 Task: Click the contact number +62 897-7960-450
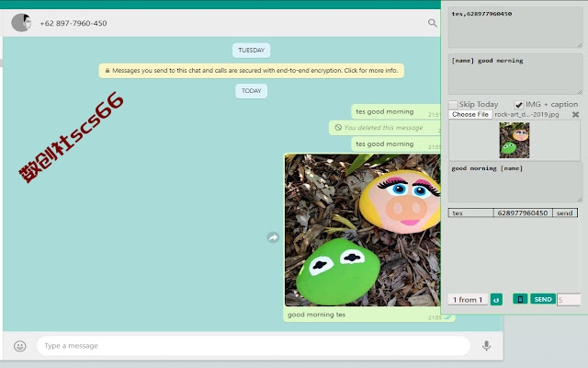(x=73, y=23)
